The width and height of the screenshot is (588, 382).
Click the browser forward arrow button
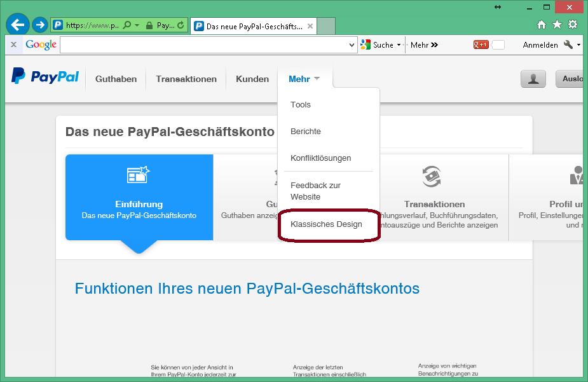pyautogui.click(x=40, y=25)
